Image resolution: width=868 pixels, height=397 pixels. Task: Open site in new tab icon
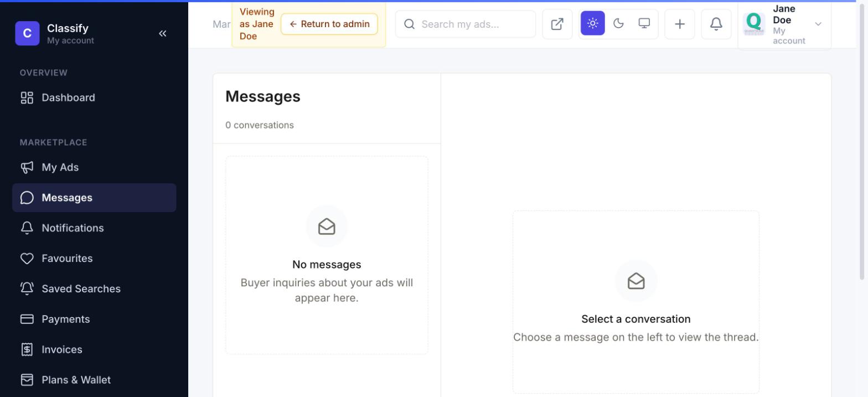[x=557, y=24]
